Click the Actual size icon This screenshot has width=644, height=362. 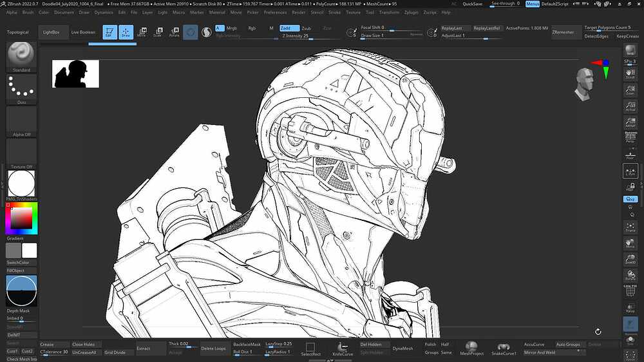(630, 106)
